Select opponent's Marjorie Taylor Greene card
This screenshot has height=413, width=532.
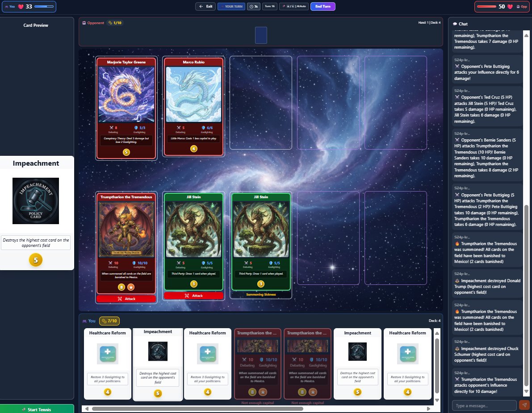coord(126,108)
